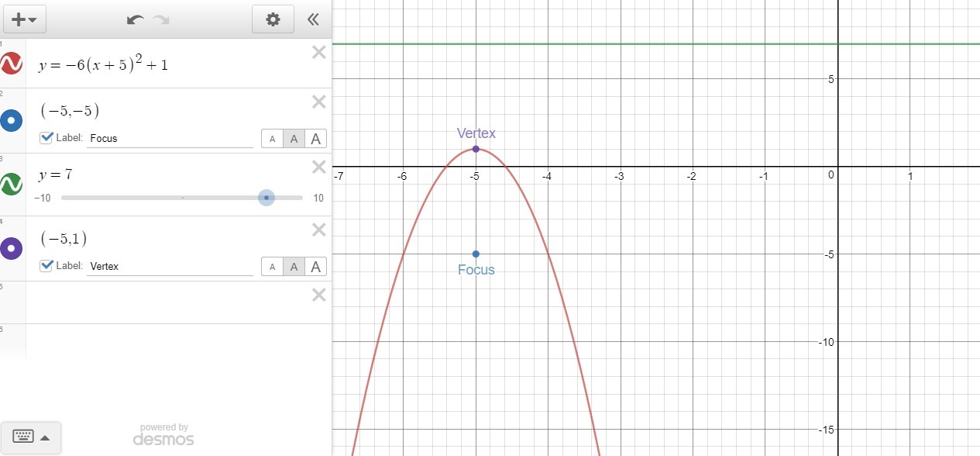The height and width of the screenshot is (456, 980).
Task: Click the purple Vertex point on graph
Action: pyautogui.click(x=476, y=149)
